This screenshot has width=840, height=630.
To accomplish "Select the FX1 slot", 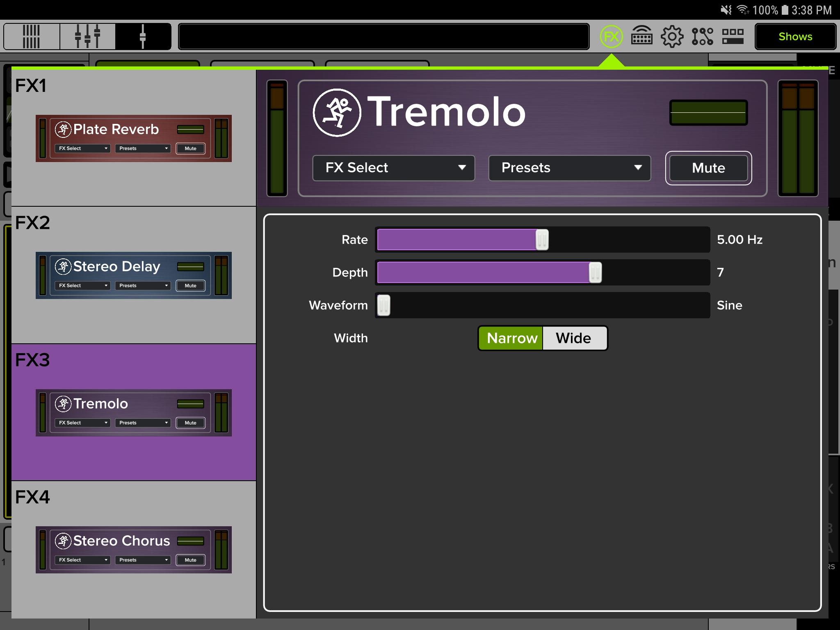I will [134, 138].
